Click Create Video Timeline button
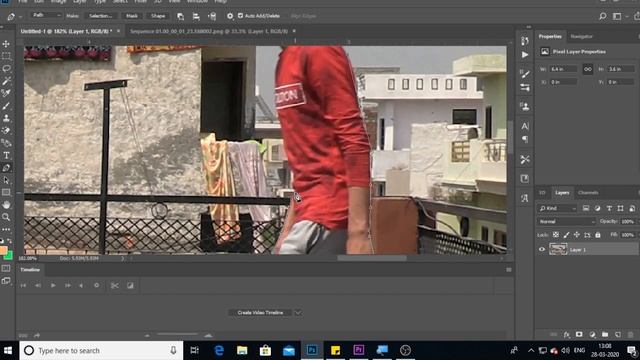The height and width of the screenshot is (360, 640). tap(260, 313)
